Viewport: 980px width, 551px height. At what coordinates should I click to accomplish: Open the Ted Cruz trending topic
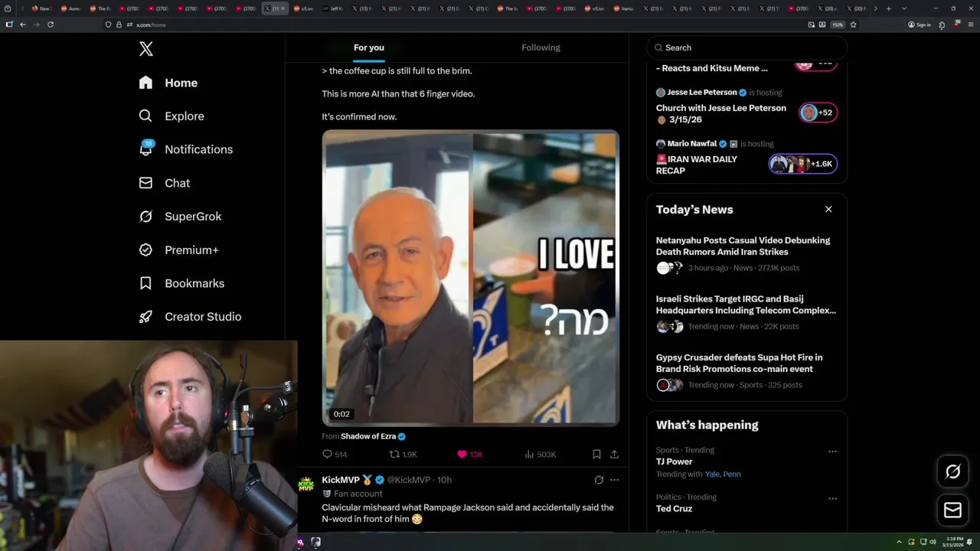[674, 508]
